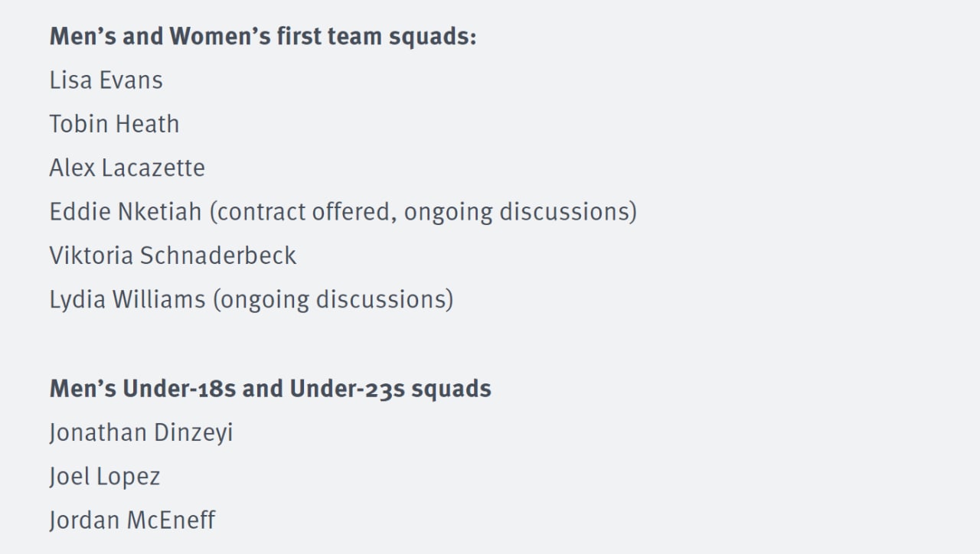Click on the first name Tobin
The image size is (980, 554).
77,124
